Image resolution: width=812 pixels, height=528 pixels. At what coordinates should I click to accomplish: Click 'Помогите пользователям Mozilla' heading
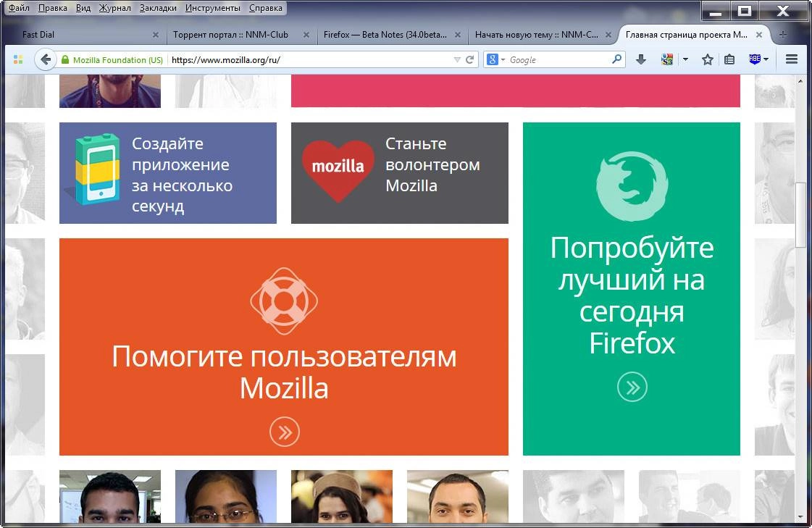coord(284,372)
